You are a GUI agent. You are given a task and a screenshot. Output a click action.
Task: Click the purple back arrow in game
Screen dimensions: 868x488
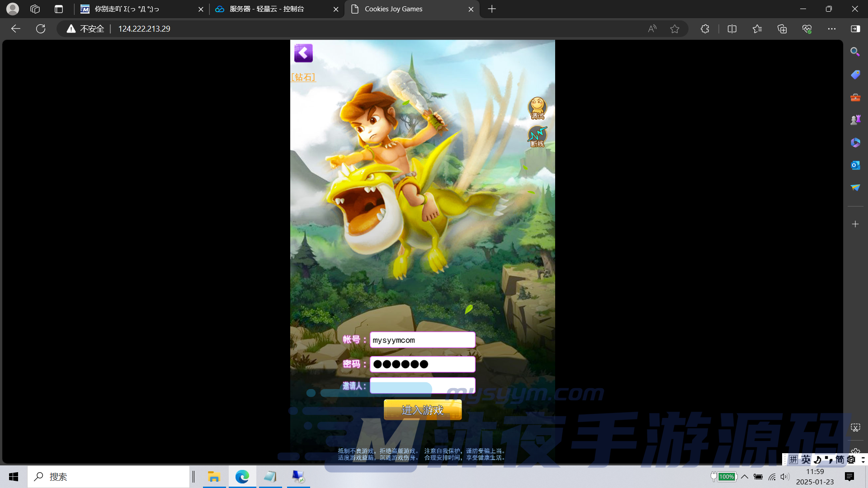click(303, 53)
